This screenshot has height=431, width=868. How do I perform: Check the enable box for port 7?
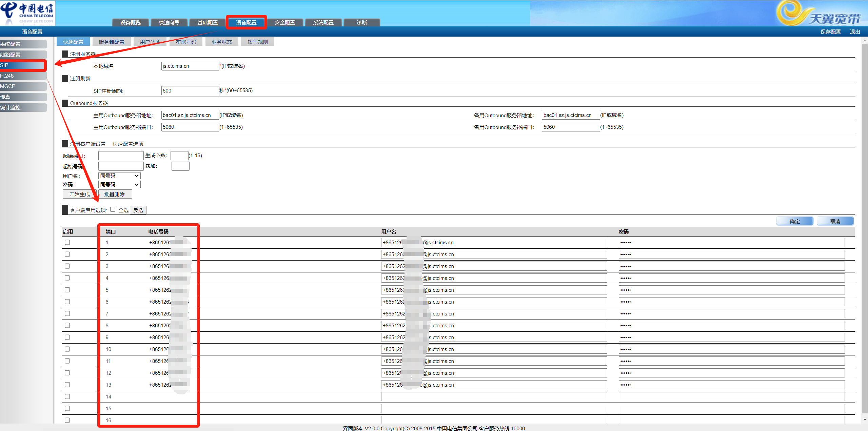(x=67, y=313)
